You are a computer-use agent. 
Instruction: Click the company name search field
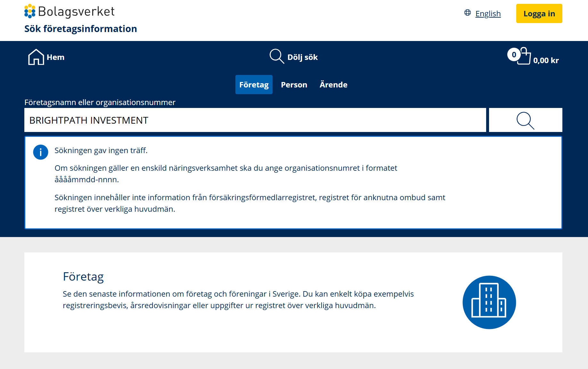[x=255, y=120]
